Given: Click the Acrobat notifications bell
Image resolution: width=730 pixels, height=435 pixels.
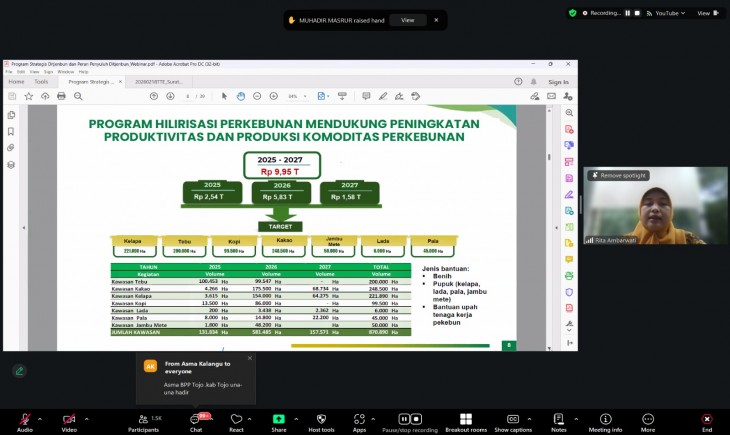Looking at the screenshot, I should click(x=534, y=82).
